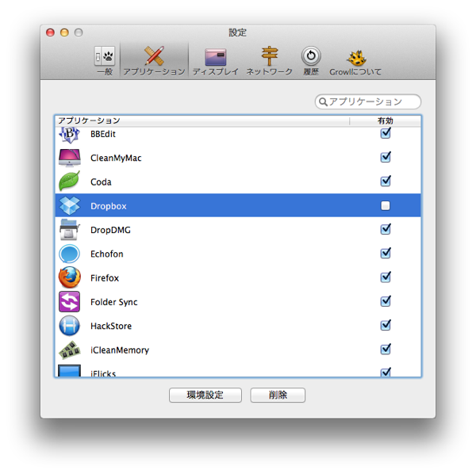Uncheck the CleanMyMac enabled box
476x474 pixels.
coord(386,157)
